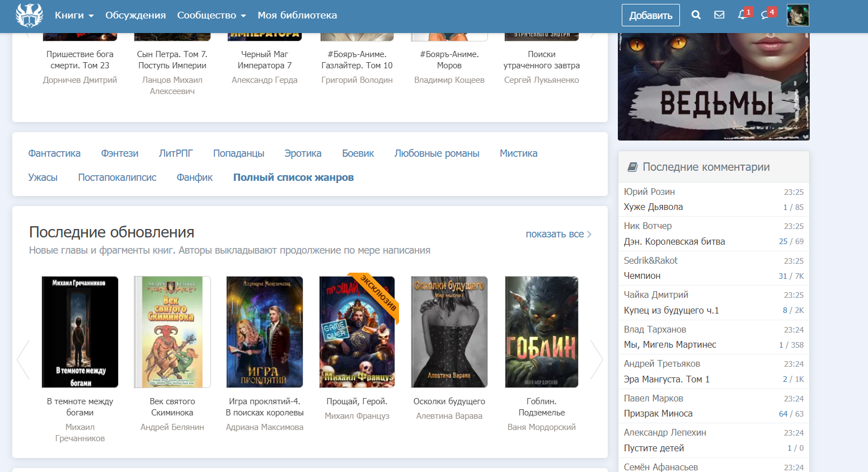Click the Добавить button

pyautogui.click(x=651, y=15)
